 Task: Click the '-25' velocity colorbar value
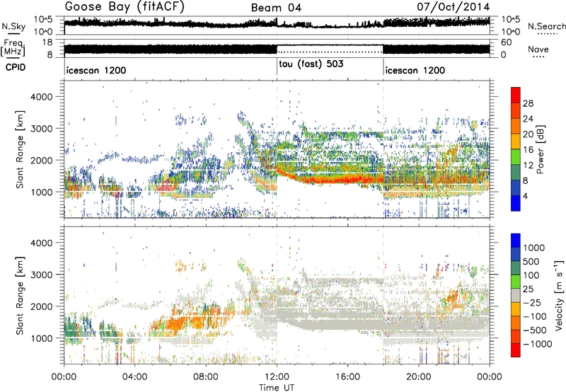532,303
